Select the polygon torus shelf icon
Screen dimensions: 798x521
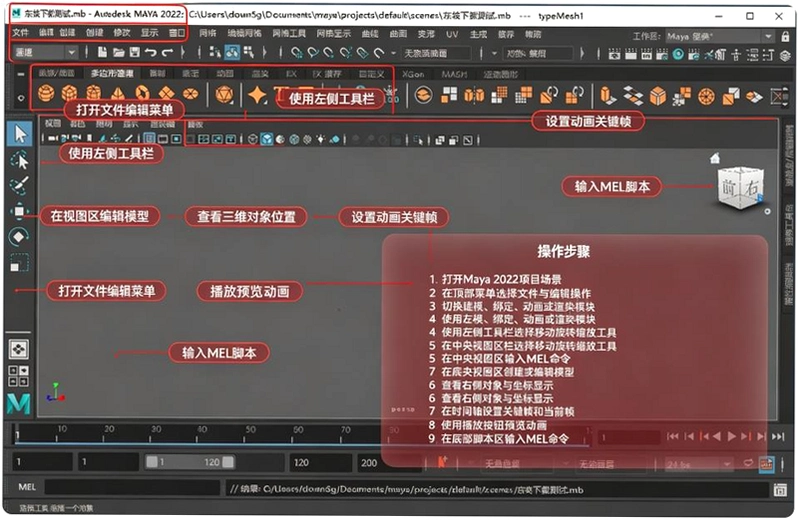click(x=142, y=94)
